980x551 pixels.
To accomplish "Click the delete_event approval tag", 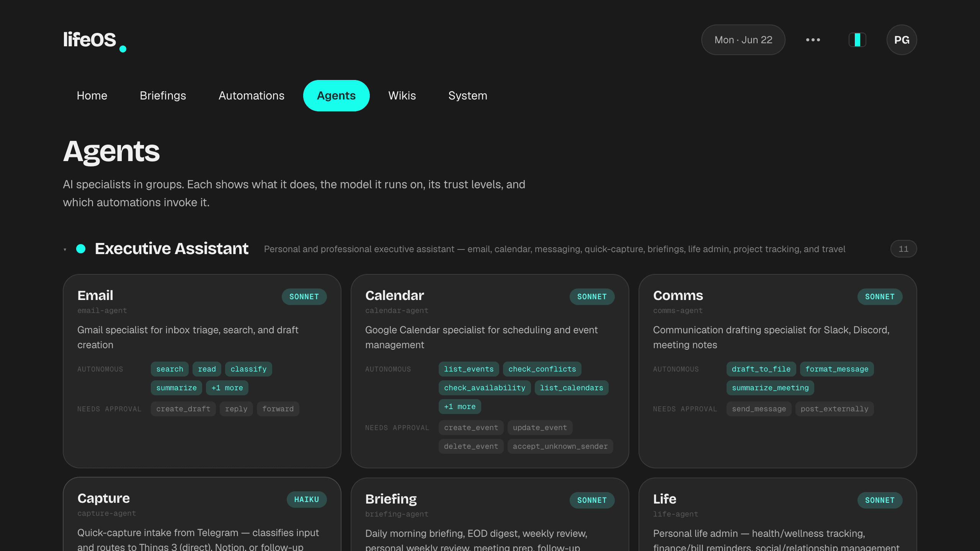I will tap(471, 447).
